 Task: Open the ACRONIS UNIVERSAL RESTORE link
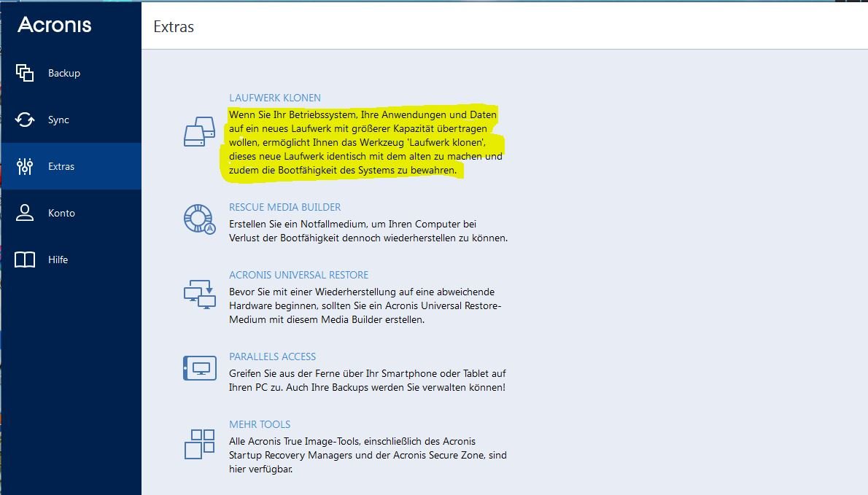pyautogui.click(x=299, y=275)
